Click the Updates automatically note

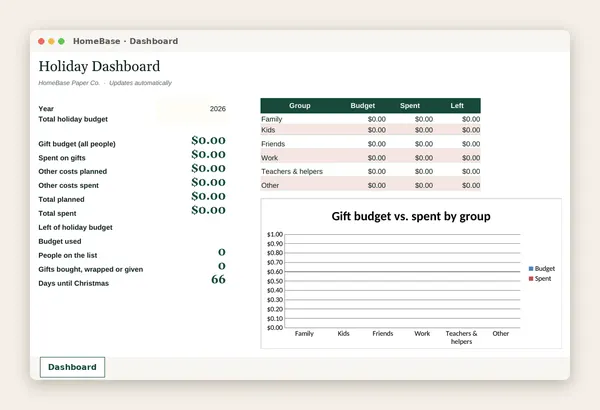(x=140, y=83)
